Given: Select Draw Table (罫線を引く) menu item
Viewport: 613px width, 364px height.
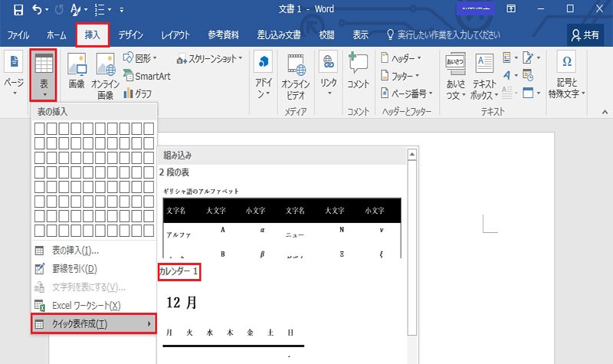Looking at the screenshot, I should pyautogui.click(x=74, y=268).
